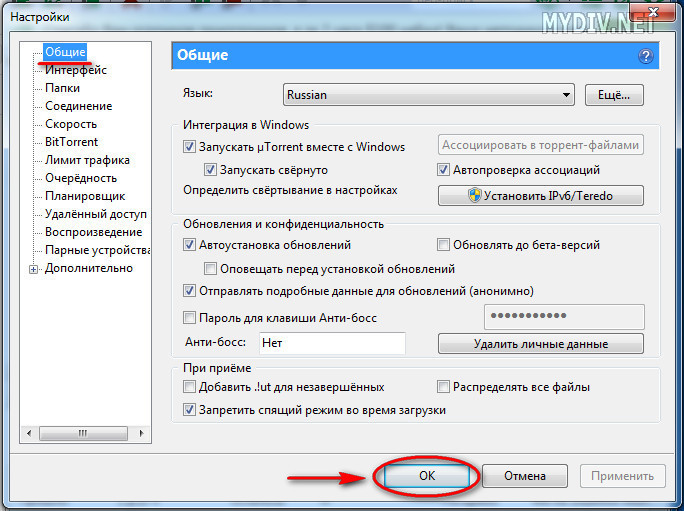
Task: Click the Anti-boss password field
Action: click(x=564, y=316)
